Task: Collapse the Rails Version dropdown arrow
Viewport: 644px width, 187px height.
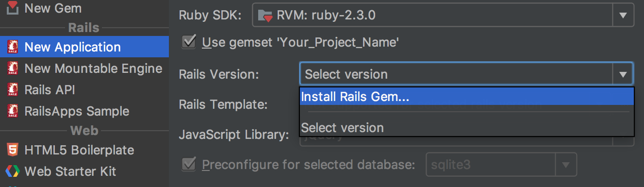Action: [623, 74]
